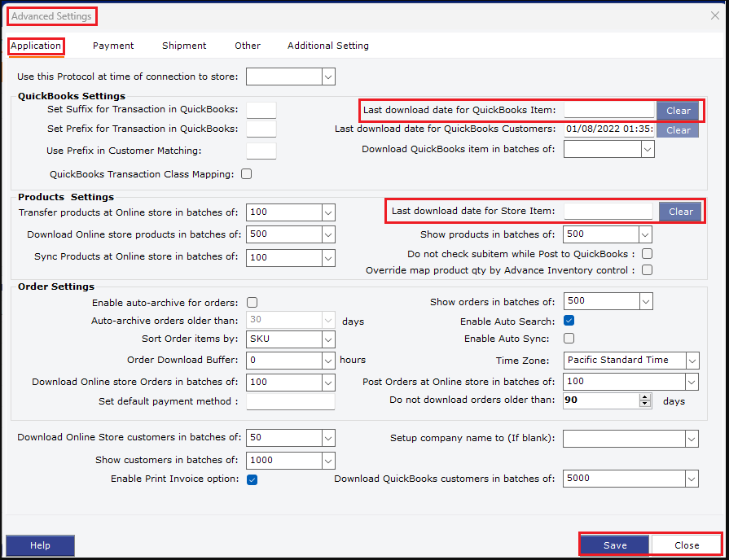Viewport: 729px width, 560px height.
Task: Open the Sort Order items by dropdown
Action: [328, 339]
